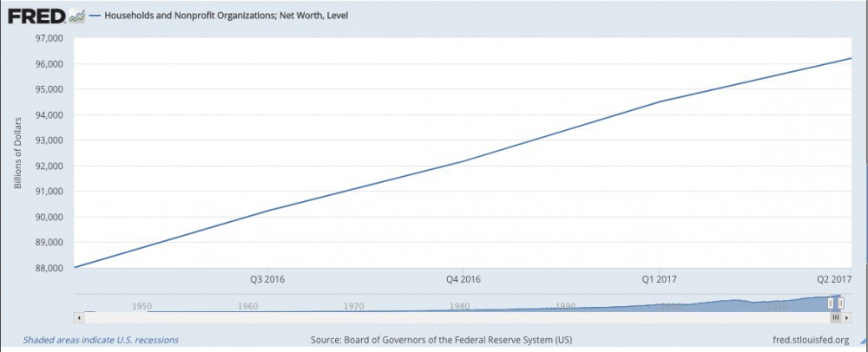Viewport: 868px width, 352px height.
Task: Click 1980 on the navigator timeline
Action: point(460,306)
